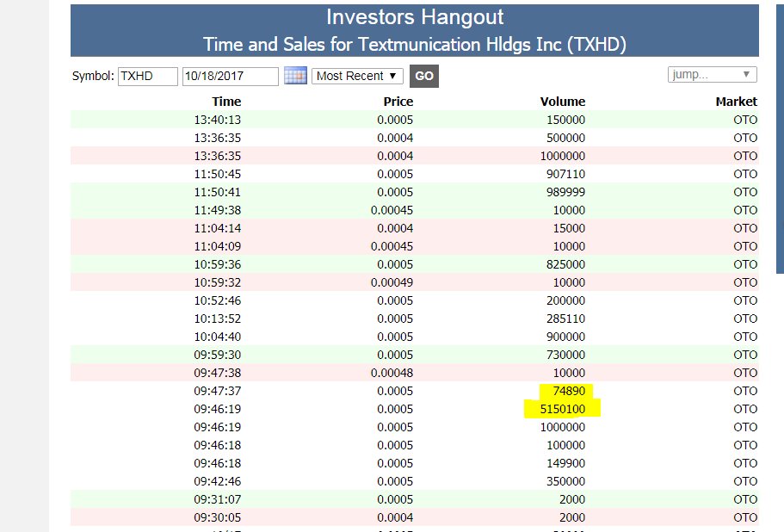Click volume 100000 at 09:46:18

tap(565, 445)
